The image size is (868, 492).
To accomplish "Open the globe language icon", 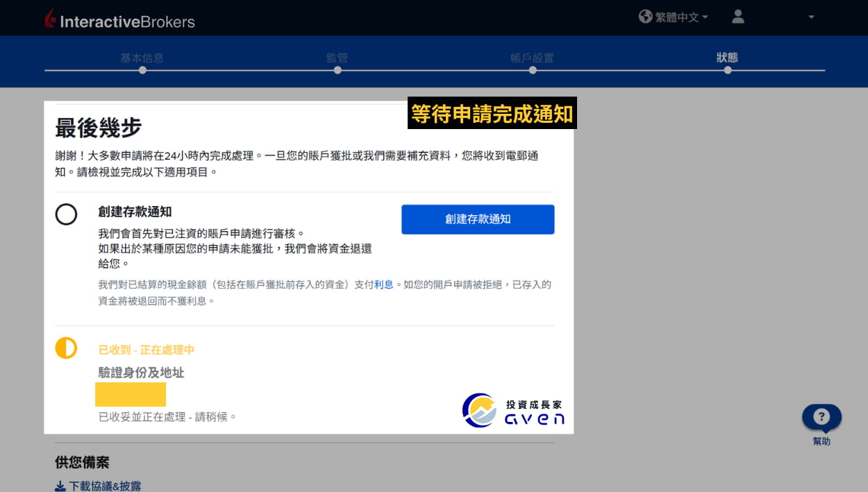I will pos(645,17).
